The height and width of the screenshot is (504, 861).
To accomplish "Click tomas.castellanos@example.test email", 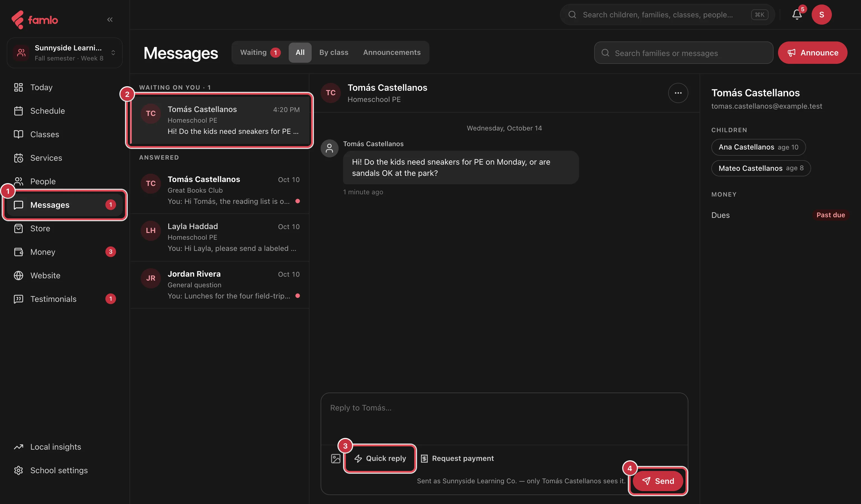I will (x=767, y=106).
